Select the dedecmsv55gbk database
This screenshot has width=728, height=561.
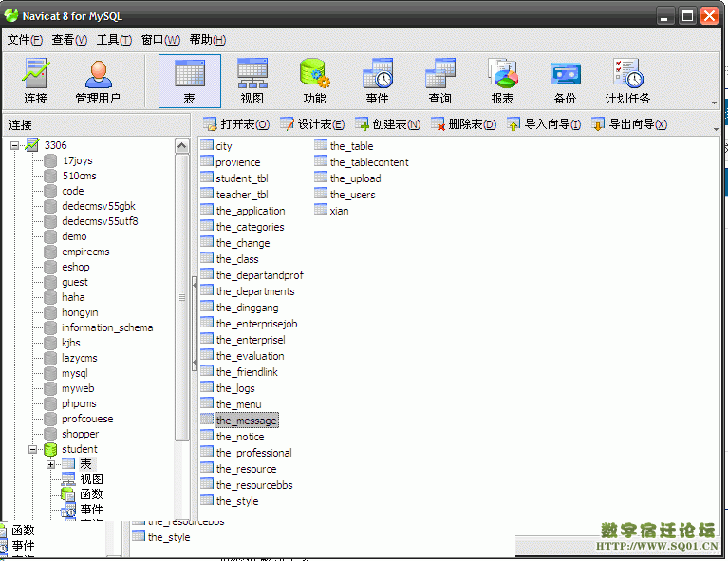pyautogui.click(x=99, y=206)
